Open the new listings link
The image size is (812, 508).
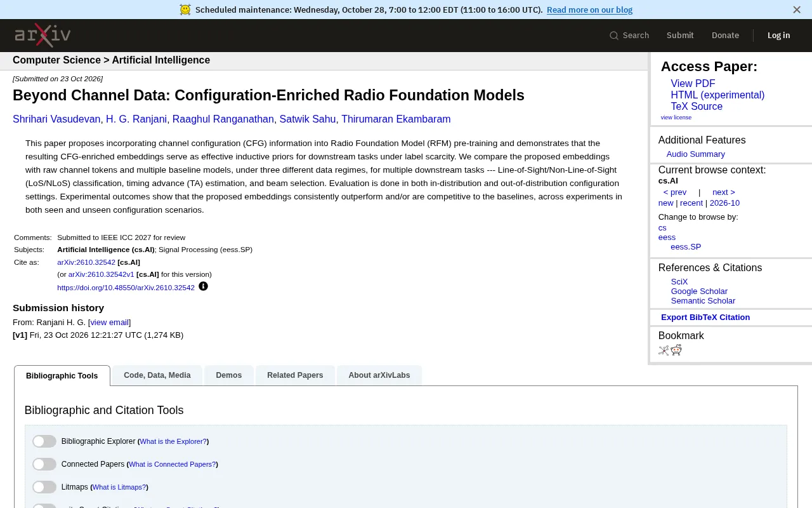[666, 203]
